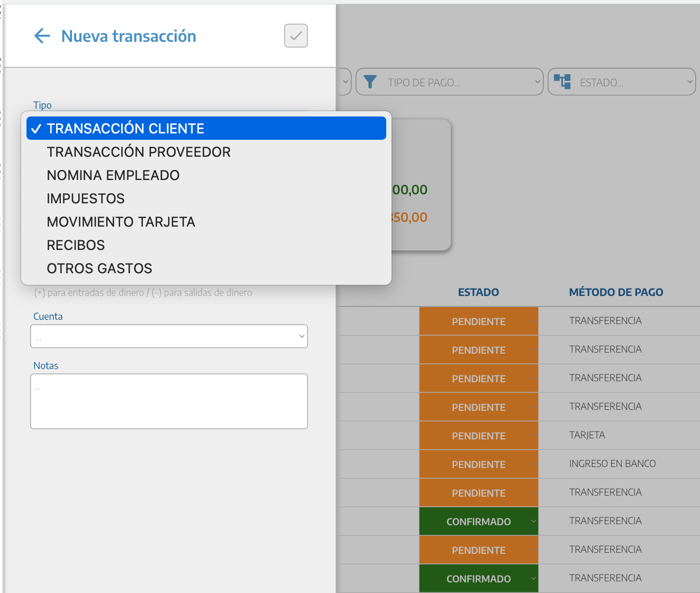Keep TRANSACCIÓN CLIENTE selected
The height and width of the screenshot is (593, 700).
tap(125, 129)
